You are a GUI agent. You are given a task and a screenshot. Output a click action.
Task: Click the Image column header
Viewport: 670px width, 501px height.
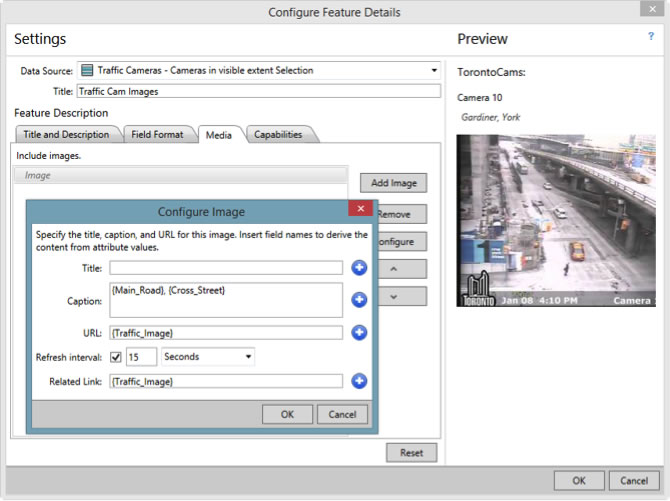pyautogui.click(x=181, y=175)
